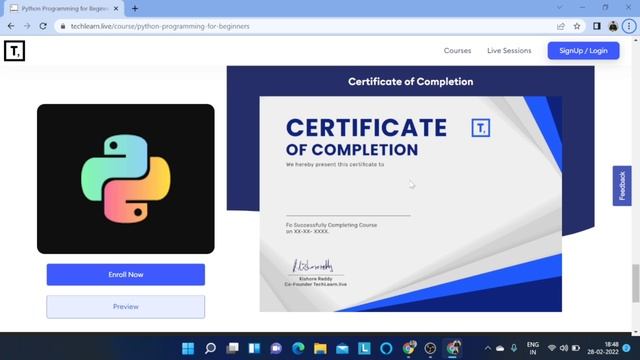Open the browser side panel icon
Screen dimensions: 640x360
597,26
